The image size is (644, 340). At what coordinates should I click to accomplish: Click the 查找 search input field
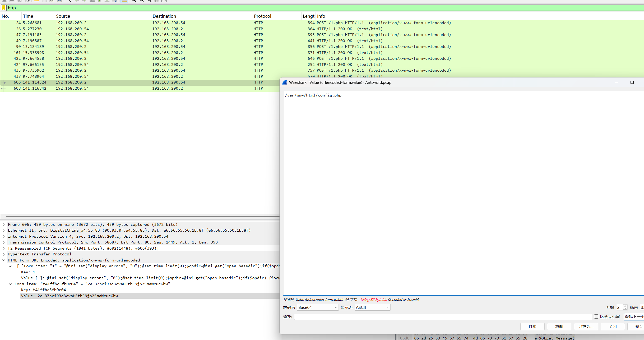tap(443, 316)
